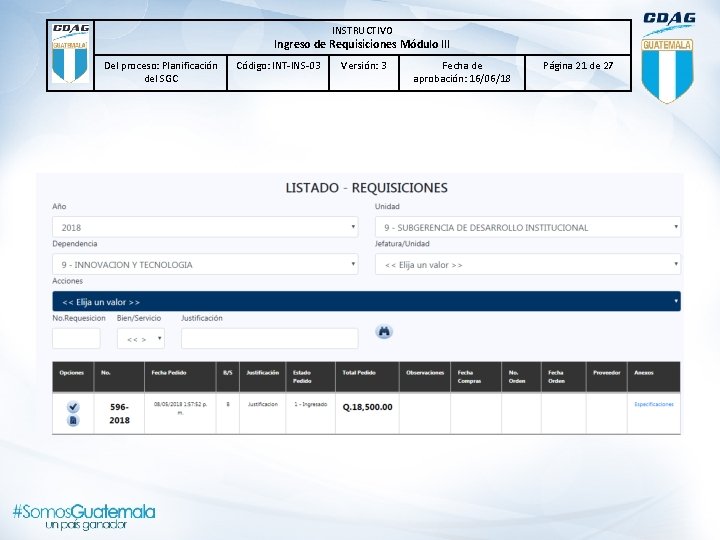Image resolution: width=720 pixels, height=540 pixels.
Task: Click the binoculars search icon
Action: click(384, 332)
